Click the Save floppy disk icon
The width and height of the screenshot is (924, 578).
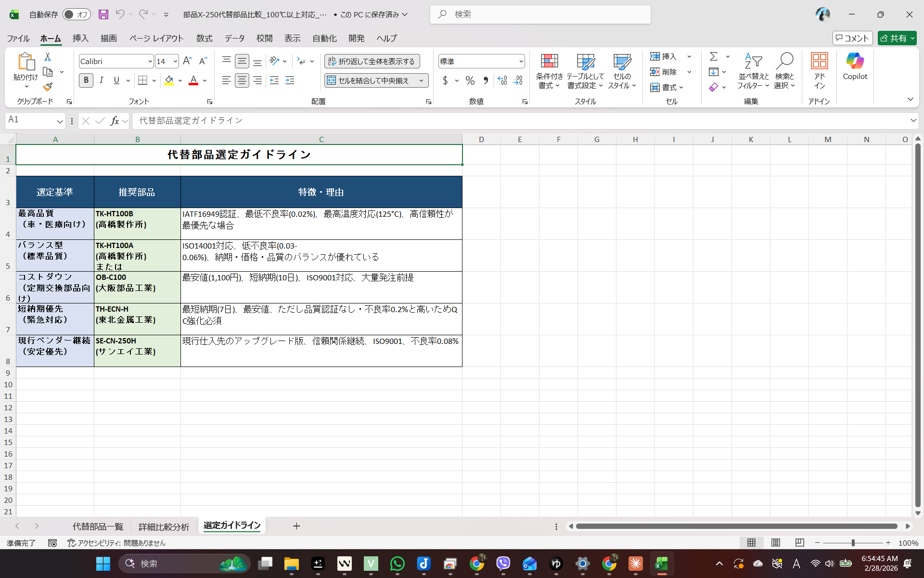click(103, 14)
